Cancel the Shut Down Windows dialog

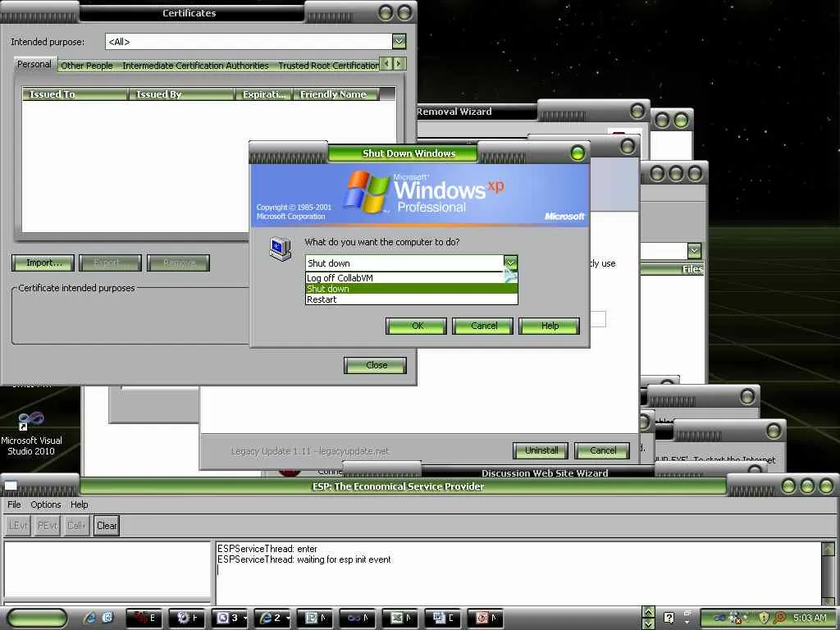(x=483, y=326)
